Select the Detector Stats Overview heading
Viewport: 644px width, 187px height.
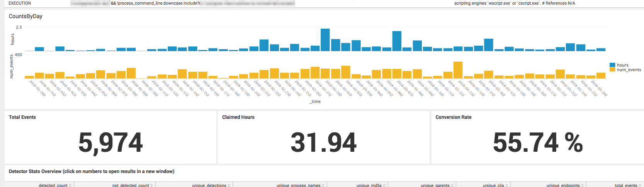click(91, 172)
